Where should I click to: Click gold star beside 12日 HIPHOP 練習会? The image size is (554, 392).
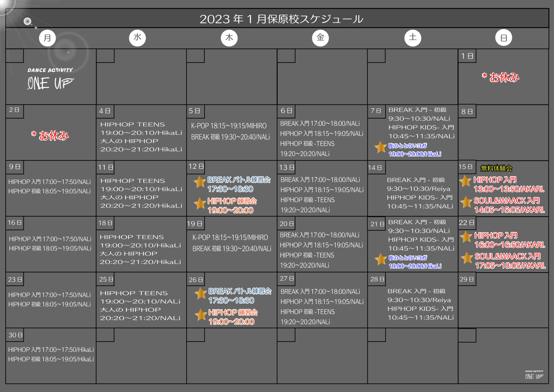click(200, 203)
